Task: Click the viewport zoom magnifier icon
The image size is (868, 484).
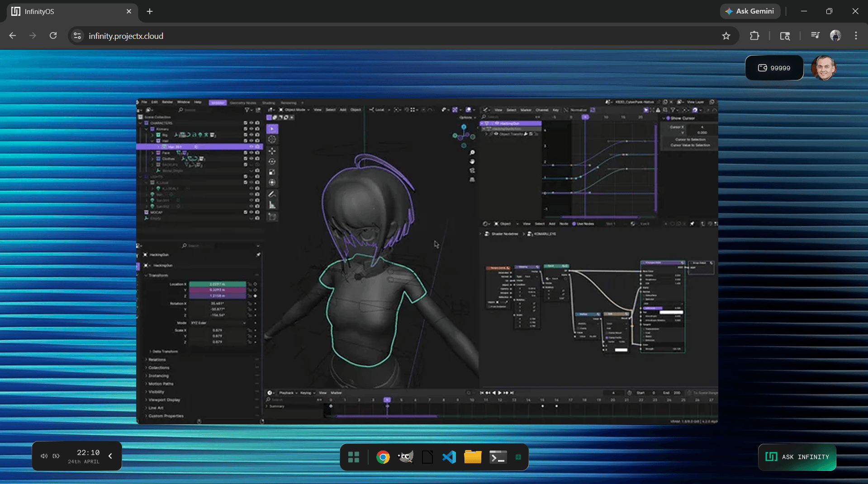Action: point(472,153)
